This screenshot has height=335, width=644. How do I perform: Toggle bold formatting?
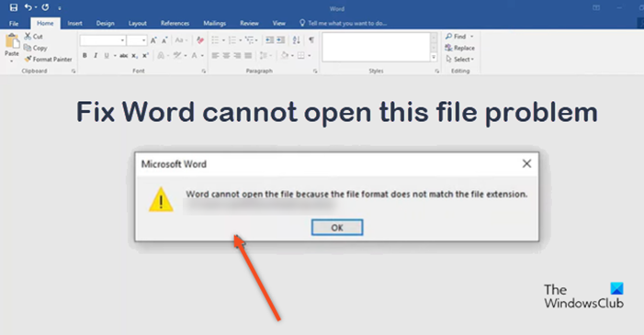pos(85,55)
